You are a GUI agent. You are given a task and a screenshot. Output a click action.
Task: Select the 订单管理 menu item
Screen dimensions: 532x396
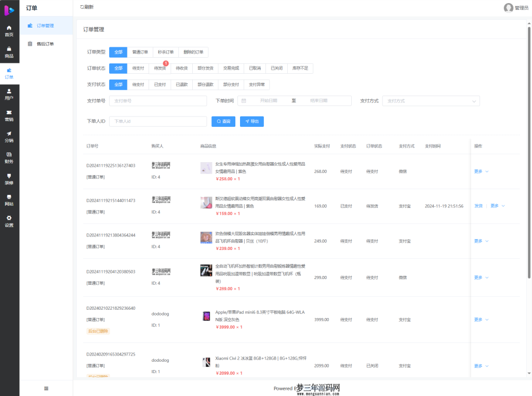(x=46, y=25)
